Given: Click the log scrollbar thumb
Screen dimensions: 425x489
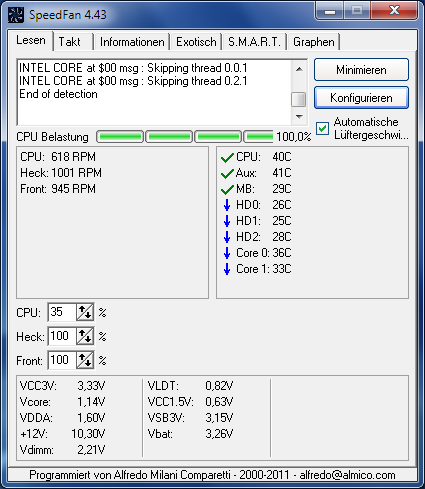Looking at the screenshot, I should 299,99.
